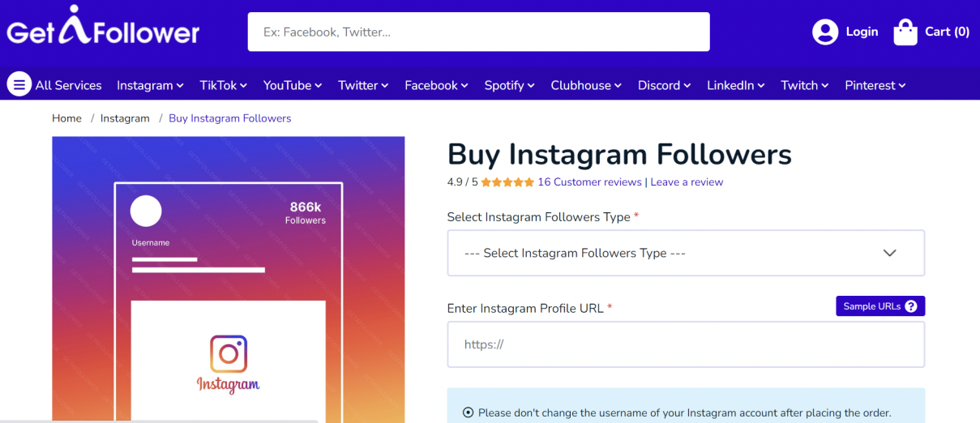Click Leave a review link
Screen dimensions: 980x423
687,182
